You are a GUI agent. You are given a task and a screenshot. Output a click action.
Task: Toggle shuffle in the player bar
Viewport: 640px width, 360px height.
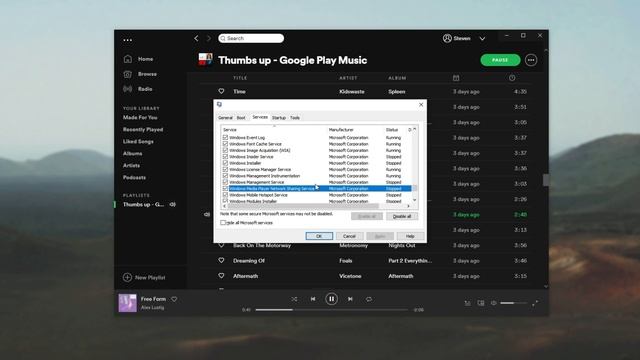[x=294, y=299]
